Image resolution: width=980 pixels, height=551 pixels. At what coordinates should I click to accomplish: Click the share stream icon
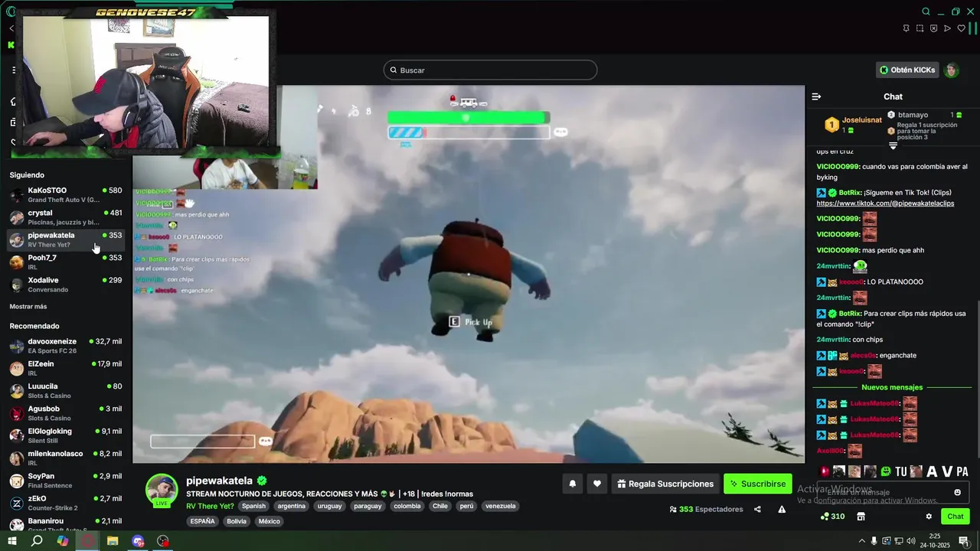[x=757, y=509]
